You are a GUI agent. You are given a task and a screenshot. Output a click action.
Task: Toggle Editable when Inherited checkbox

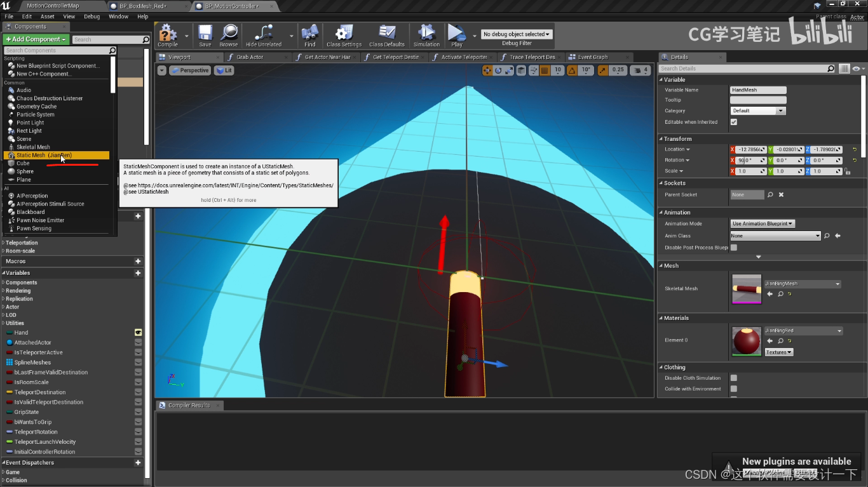click(x=734, y=122)
